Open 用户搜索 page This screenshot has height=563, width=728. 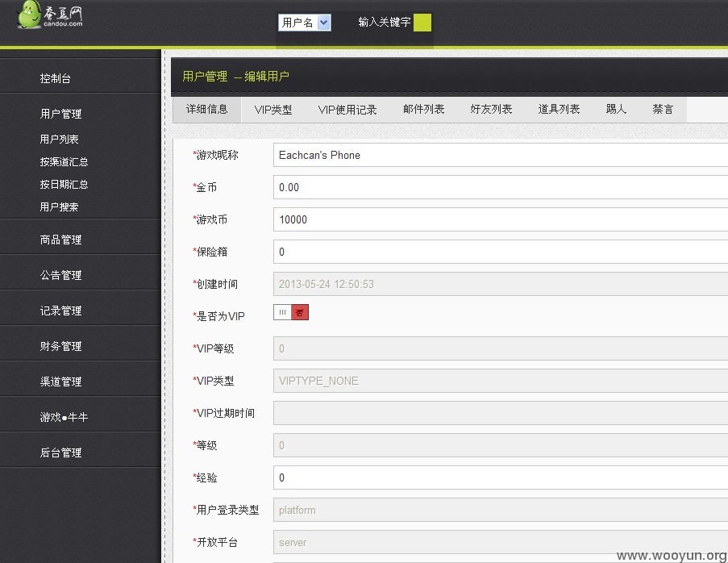[x=59, y=207]
